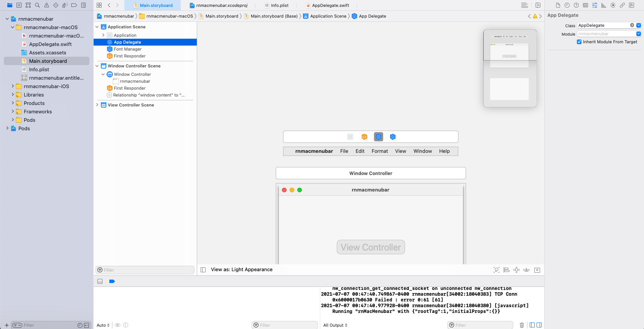Toggle the console pane

(x=539, y=325)
